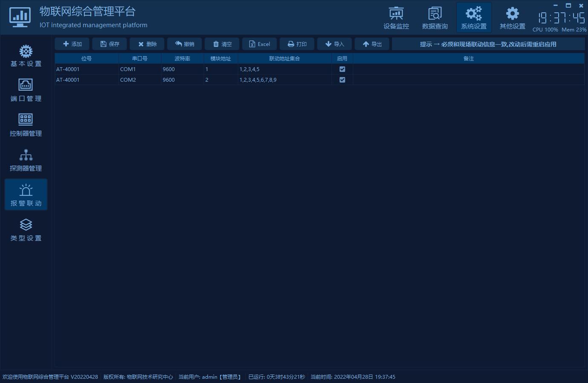
Task: Uncheck 启用 for the COM2 row
Action: [342, 80]
